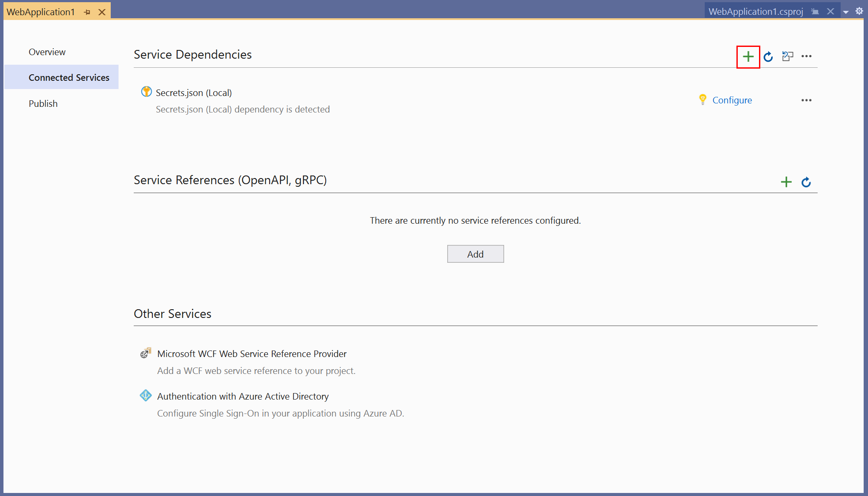Click Configure link for Secrets.json dependency
The height and width of the screenshot is (496, 868).
tap(732, 99)
